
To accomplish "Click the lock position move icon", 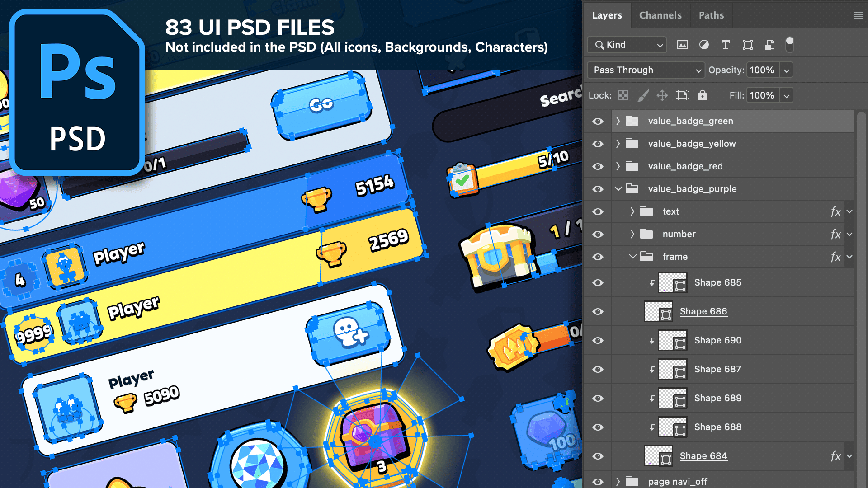I will 662,95.
